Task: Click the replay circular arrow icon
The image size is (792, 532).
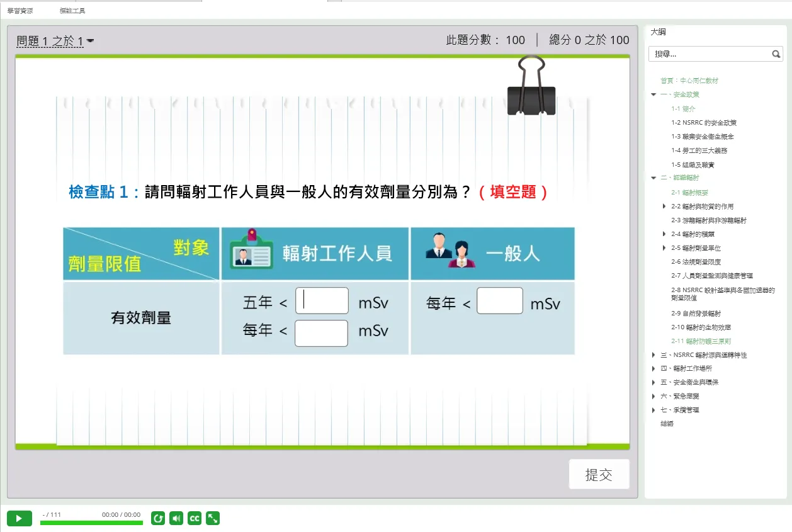Action: click(x=158, y=518)
